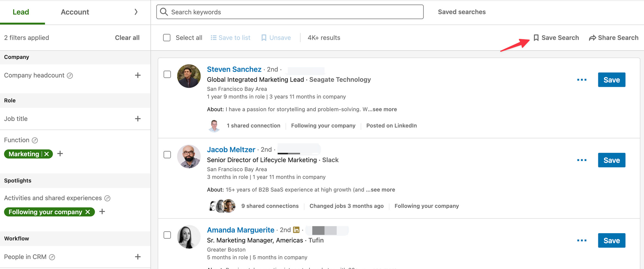Click the Share Search label
Screen dimensions: 644x269
click(618, 38)
